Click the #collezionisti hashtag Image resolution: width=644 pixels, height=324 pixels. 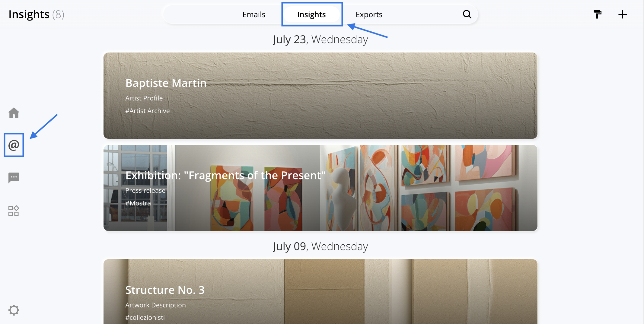pyautogui.click(x=145, y=317)
